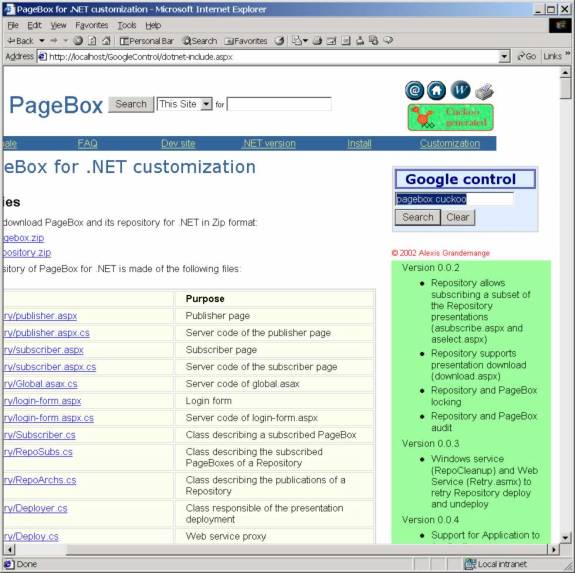
Task: Click the browser Stop icon
Action: [x=78, y=41]
